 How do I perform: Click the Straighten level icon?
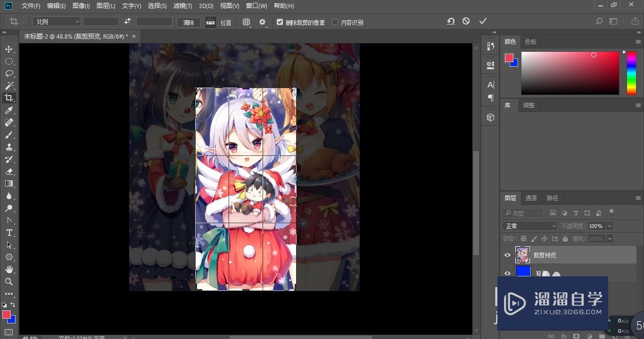tap(211, 22)
